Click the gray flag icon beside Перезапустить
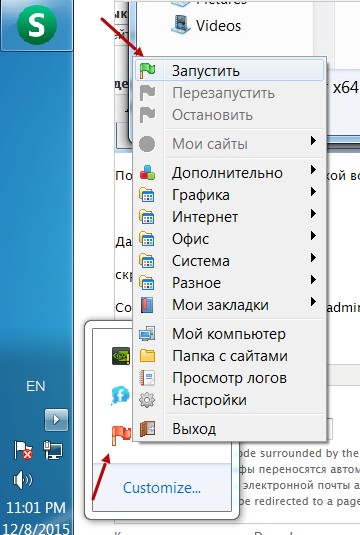Screen dimensions: 360x535 click(x=147, y=93)
